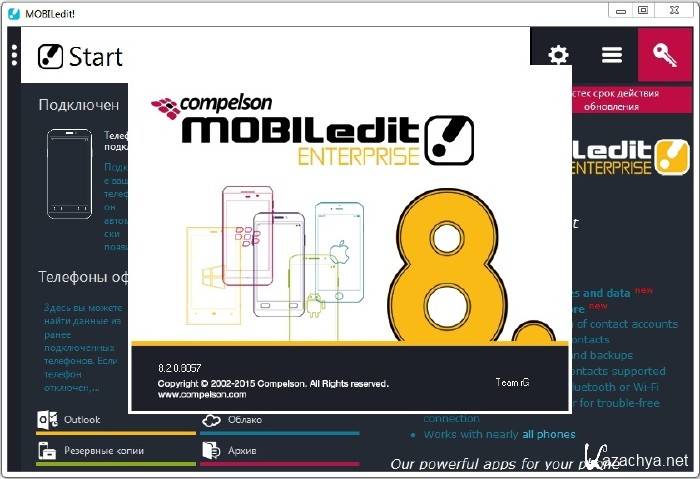Viewport: 700px width, 479px height.
Task: Select the Архив label text
Action: tap(243, 451)
